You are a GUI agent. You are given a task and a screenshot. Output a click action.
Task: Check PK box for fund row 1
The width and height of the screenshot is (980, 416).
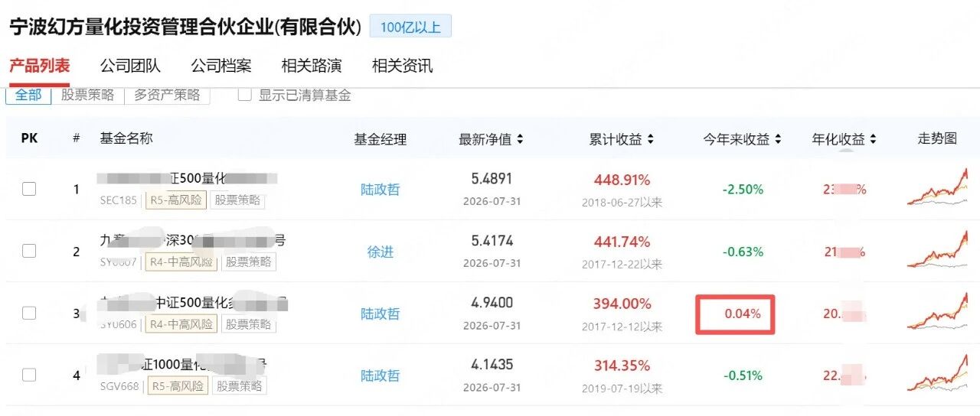click(29, 189)
